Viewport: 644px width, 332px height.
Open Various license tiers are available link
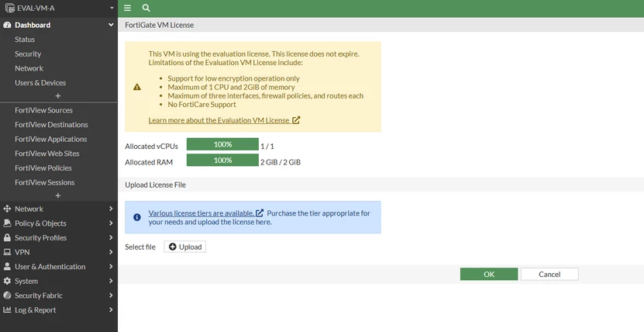pos(201,213)
